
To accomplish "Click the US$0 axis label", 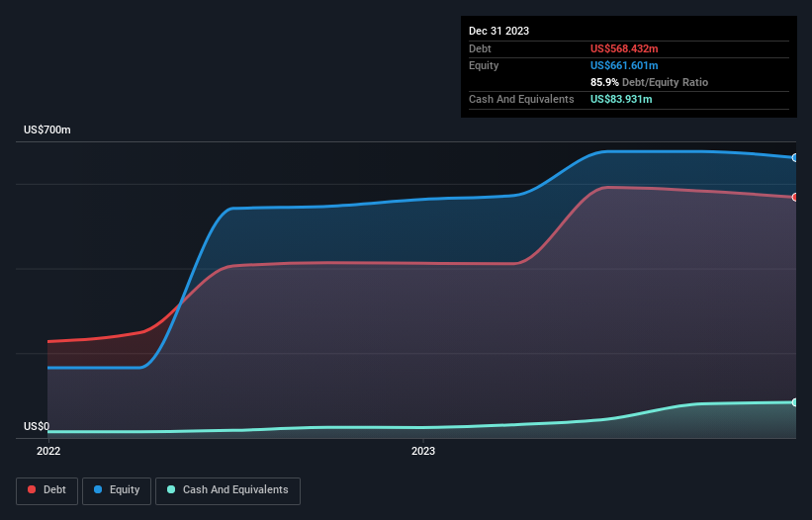I will pos(37,426).
